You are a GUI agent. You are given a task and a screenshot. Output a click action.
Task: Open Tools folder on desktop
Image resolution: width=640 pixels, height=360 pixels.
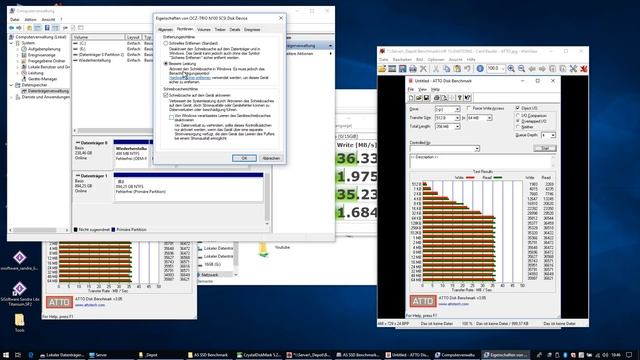tap(19, 322)
